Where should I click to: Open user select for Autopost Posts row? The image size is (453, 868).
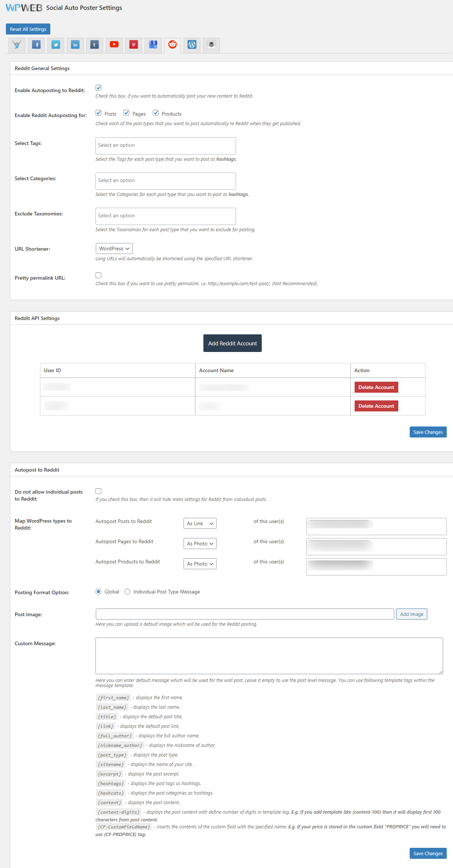click(376, 526)
